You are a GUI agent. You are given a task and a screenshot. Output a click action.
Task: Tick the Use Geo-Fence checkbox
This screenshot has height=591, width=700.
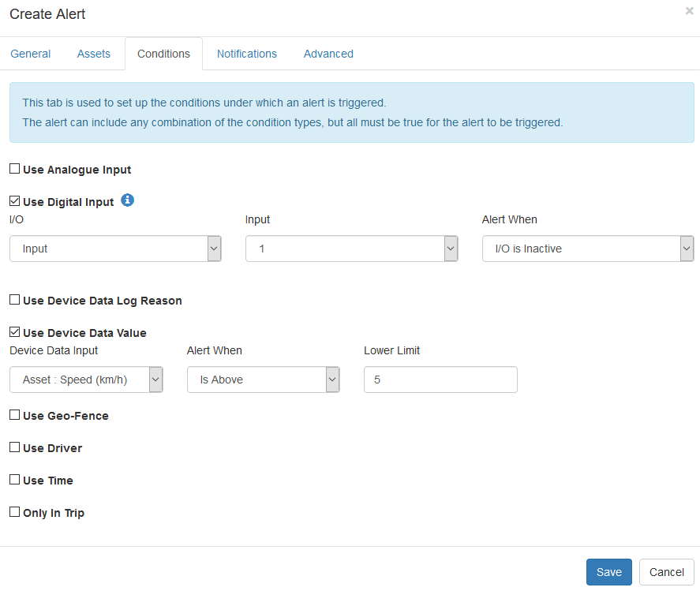tap(14, 415)
